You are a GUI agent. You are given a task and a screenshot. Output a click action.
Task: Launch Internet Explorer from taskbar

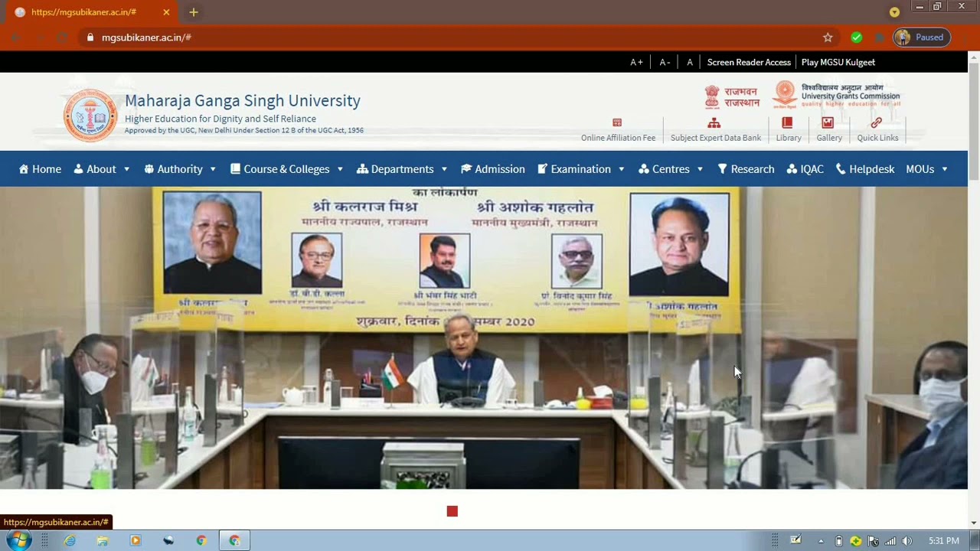[x=70, y=540]
